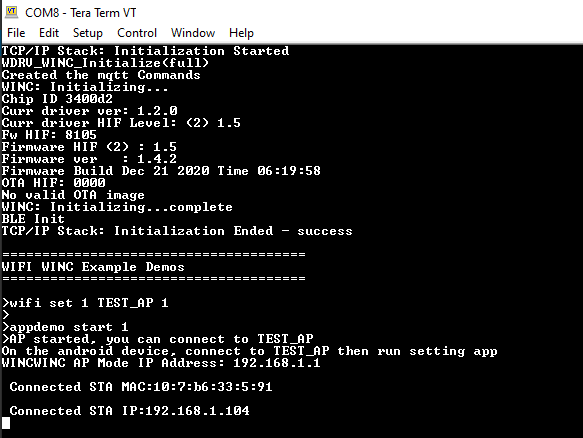
Task: Click the Connected STA IP address 192.168.1.104
Action: (x=197, y=411)
